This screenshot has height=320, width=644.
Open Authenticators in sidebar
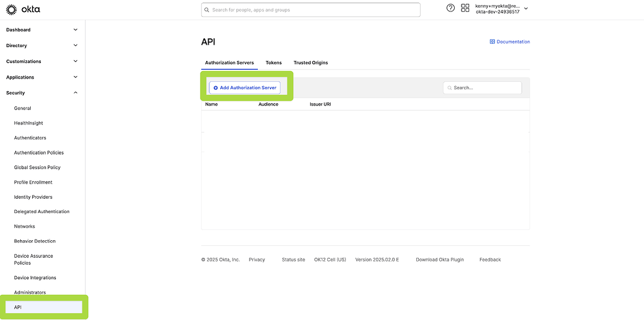click(x=30, y=138)
